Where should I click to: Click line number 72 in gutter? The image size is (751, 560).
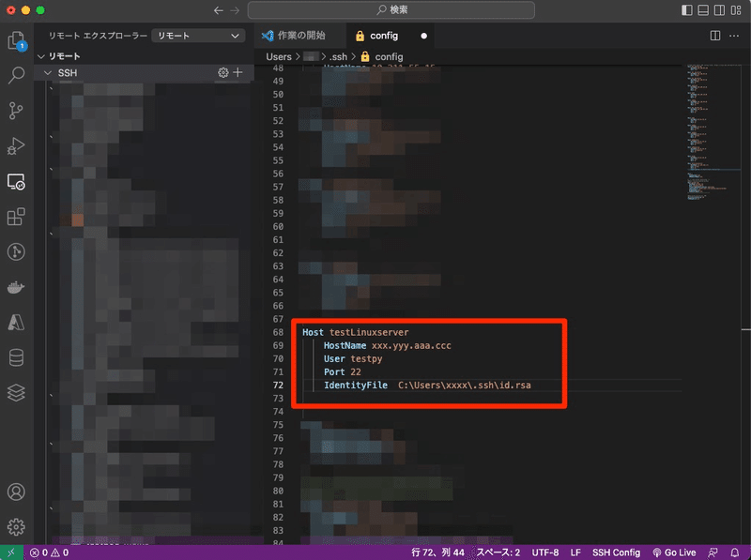coord(278,386)
